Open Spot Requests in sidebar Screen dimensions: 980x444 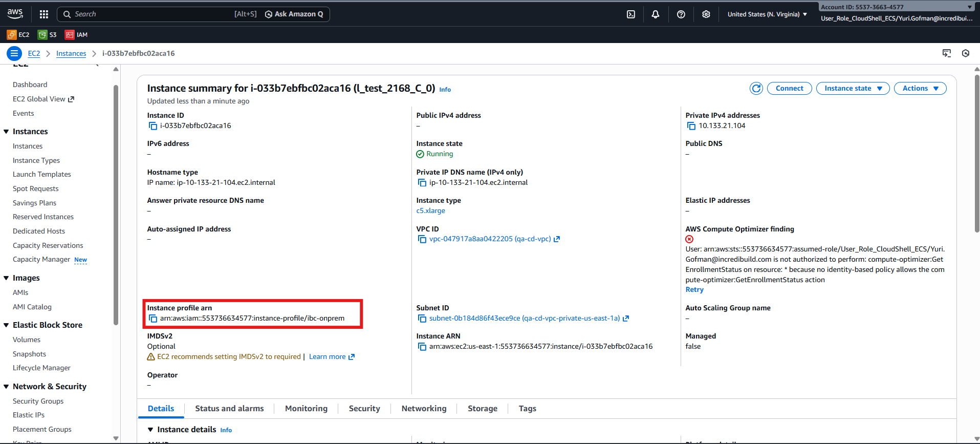click(36, 189)
